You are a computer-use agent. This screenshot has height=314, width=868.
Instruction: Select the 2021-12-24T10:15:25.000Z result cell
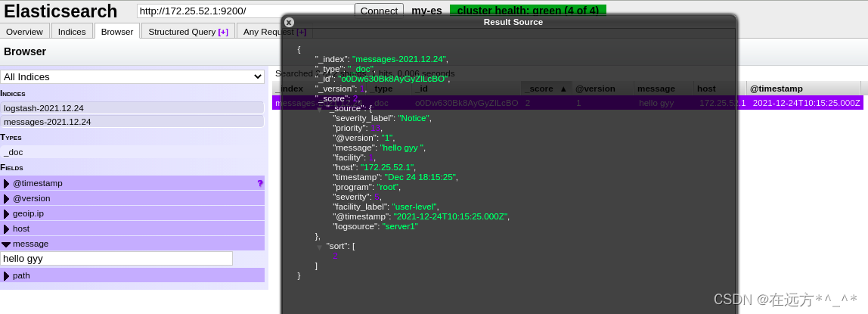tap(807, 103)
